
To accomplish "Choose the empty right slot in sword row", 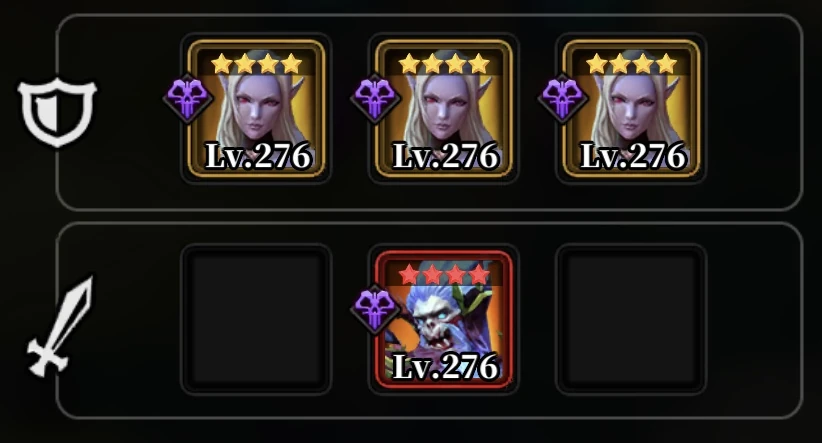I will 631,319.
